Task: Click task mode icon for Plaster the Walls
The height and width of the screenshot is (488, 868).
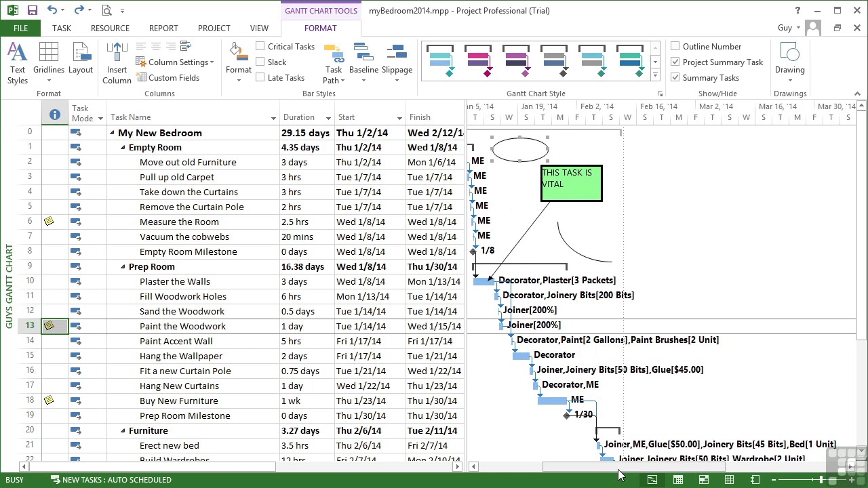Action: coord(75,281)
